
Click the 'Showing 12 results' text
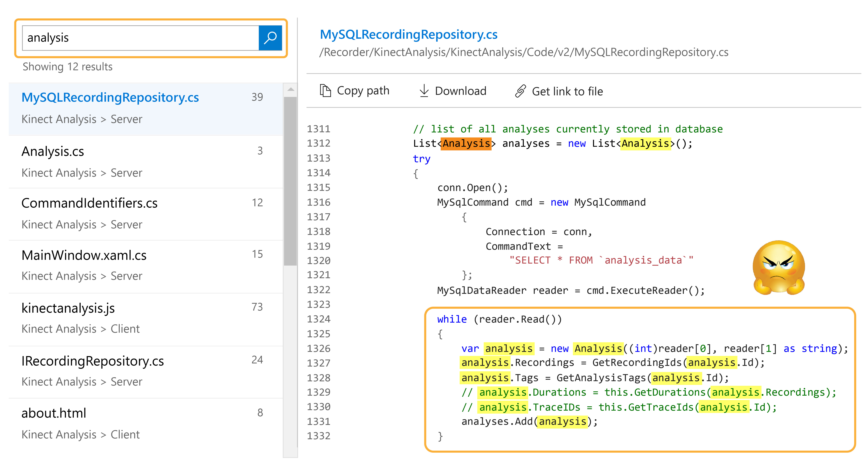coord(67,67)
